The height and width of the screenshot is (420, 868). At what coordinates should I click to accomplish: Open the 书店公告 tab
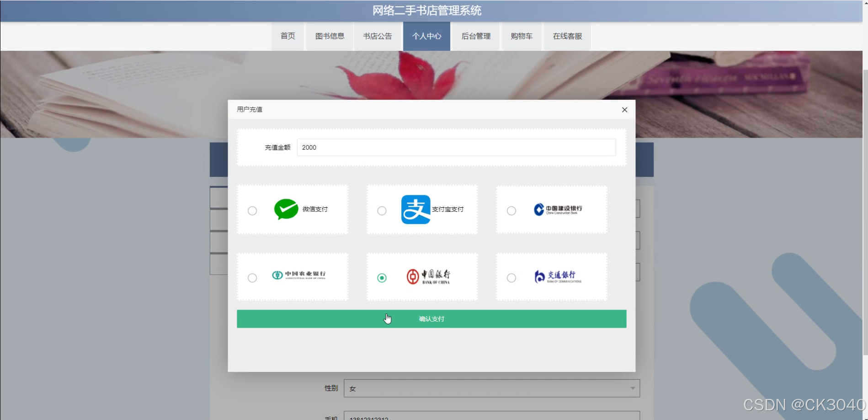(x=378, y=36)
